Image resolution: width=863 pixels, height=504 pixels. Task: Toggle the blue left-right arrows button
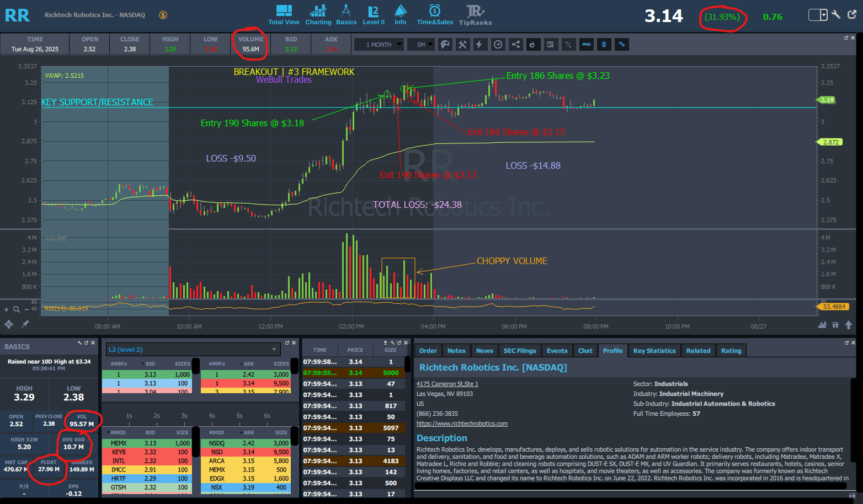click(x=622, y=45)
